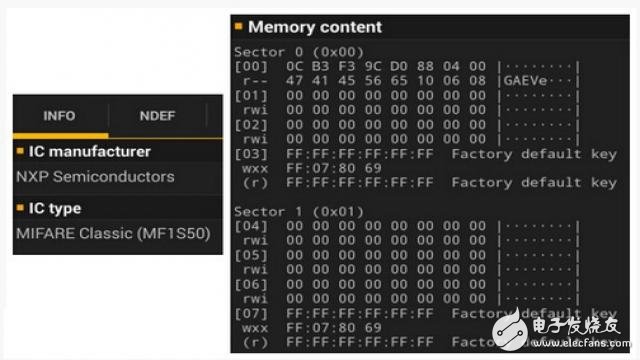Click the orange square beside IC manufacturer
This screenshot has width=640, height=360.
[20, 151]
